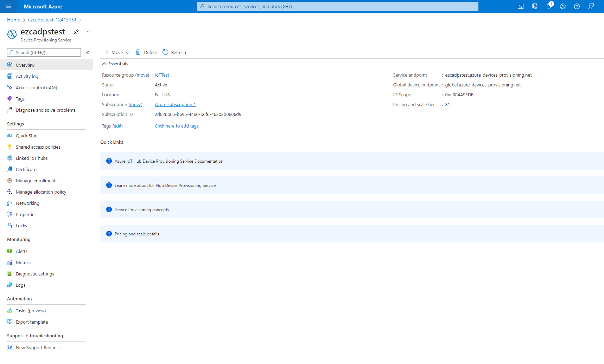Select Linked IoT hubs menu item
The height and width of the screenshot is (364, 604).
[x=32, y=158]
